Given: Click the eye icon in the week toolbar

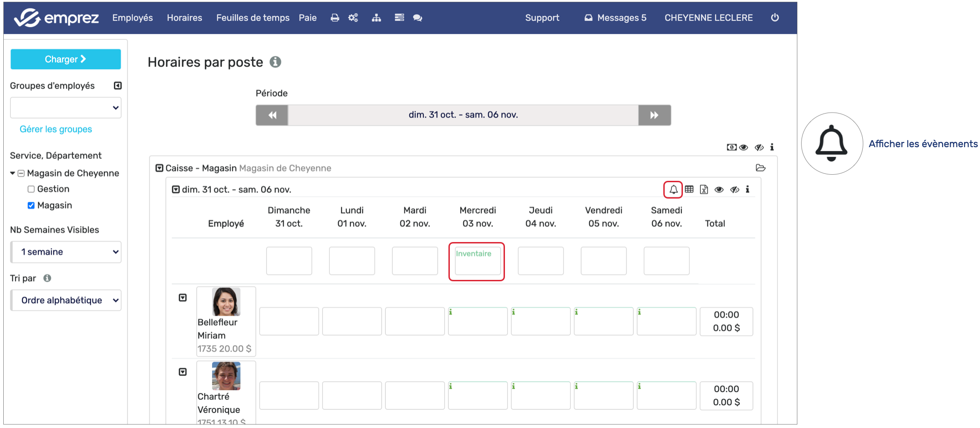Looking at the screenshot, I should 719,189.
